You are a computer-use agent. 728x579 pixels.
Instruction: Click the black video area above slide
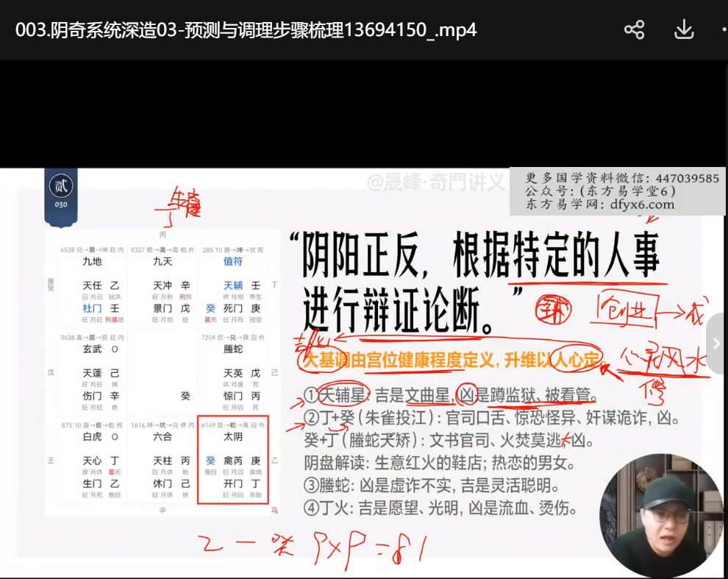(364, 114)
